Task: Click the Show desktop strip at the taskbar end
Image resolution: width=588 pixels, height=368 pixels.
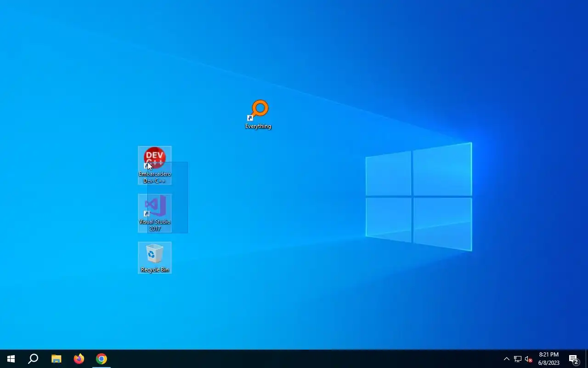Action: tap(587, 359)
